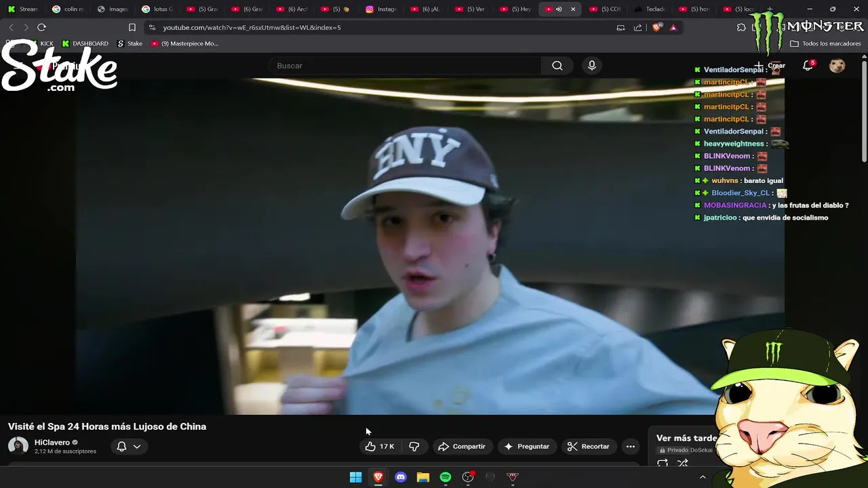868x488 pixels.
Task: Reload the page
Action: 41,27
